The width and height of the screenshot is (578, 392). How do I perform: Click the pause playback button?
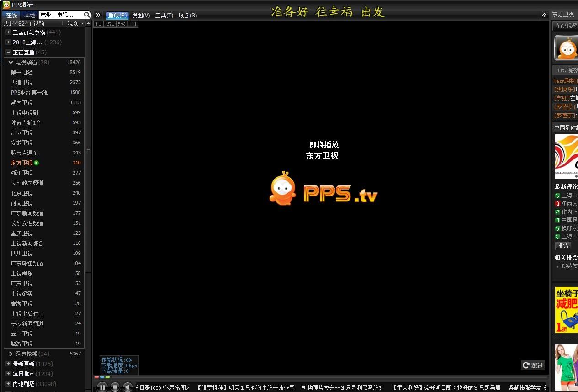point(102,387)
